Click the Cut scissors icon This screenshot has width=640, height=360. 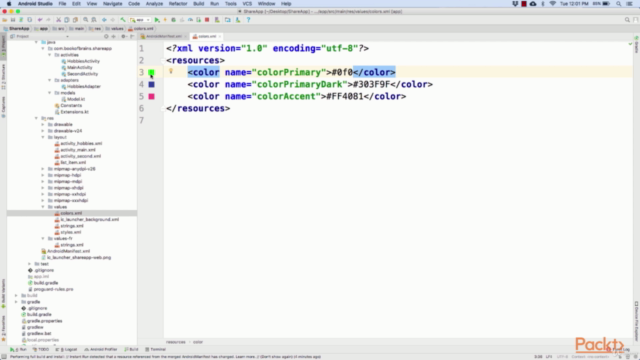[x=58, y=20]
